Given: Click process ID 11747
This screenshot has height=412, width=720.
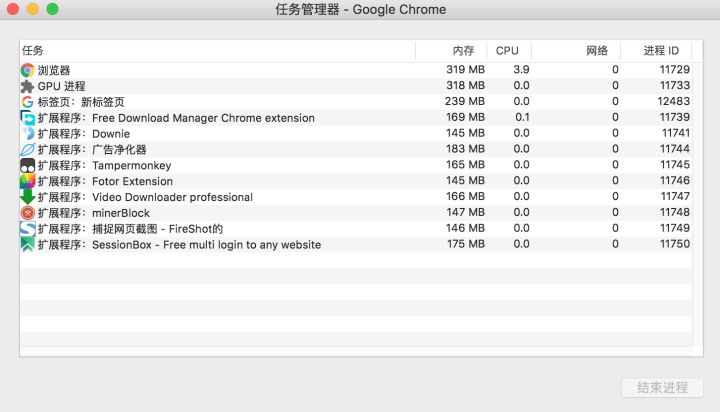Looking at the screenshot, I should pos(675,196).
